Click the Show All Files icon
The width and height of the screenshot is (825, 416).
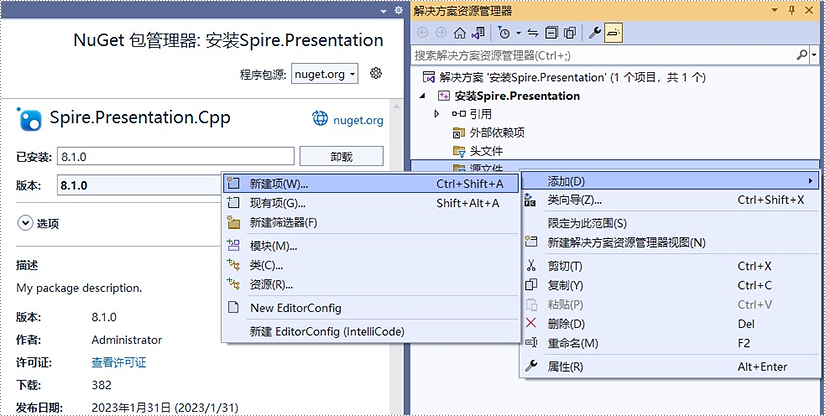pyautogui.click(x=569, y=33)
